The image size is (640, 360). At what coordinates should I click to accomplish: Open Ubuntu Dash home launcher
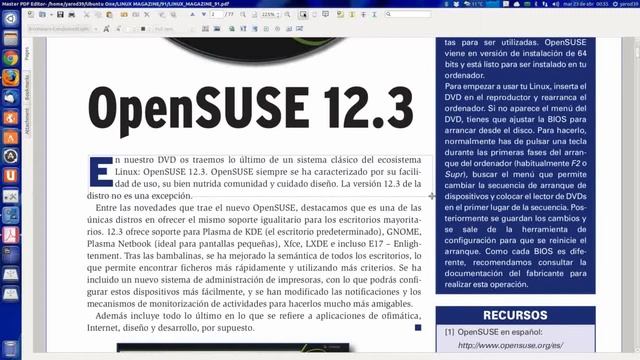[x=11, y=19]
